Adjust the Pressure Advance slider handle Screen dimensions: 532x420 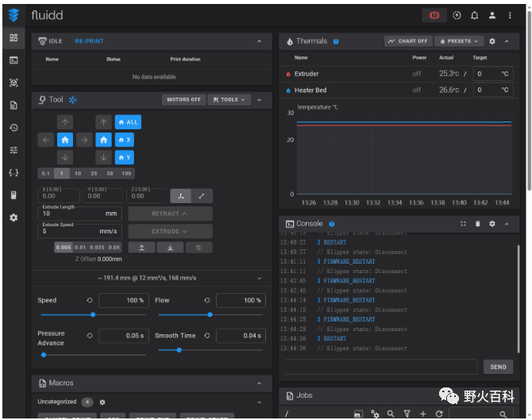[44, 355]
